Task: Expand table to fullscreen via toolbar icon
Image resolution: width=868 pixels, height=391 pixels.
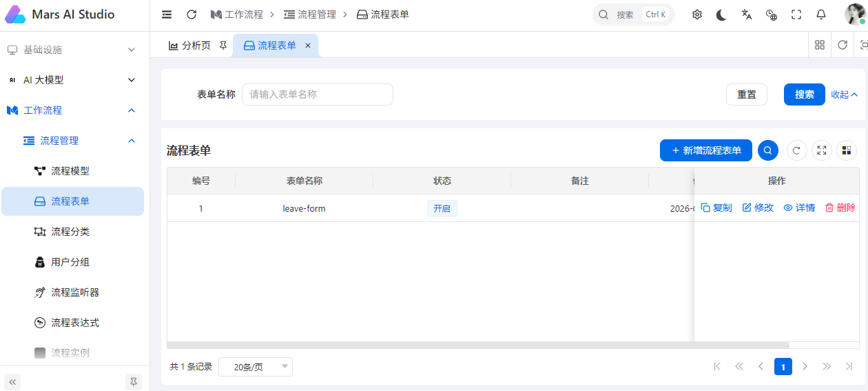Action: pyautogui.click(x=822, y=150)
